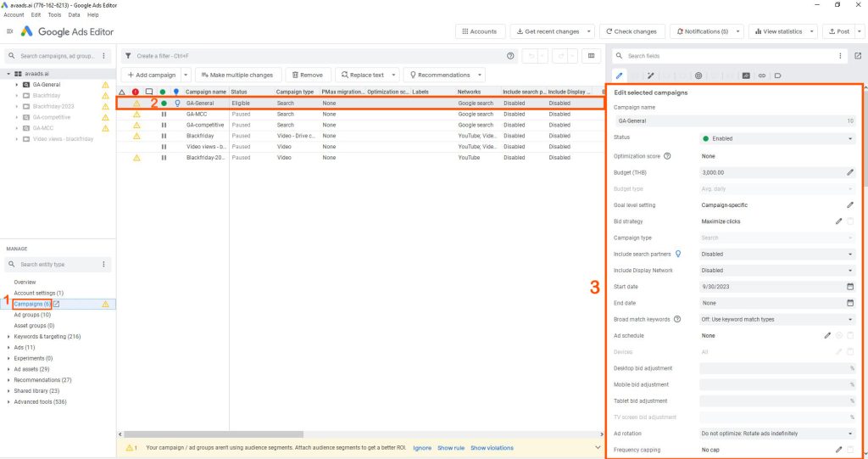Select the image assets tab icon

point(746,76)
